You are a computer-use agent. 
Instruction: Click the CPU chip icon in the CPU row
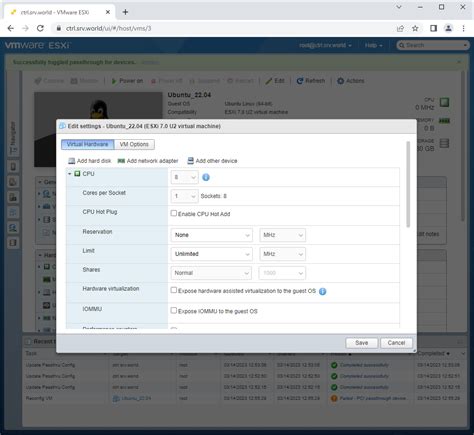pos(77,174)
